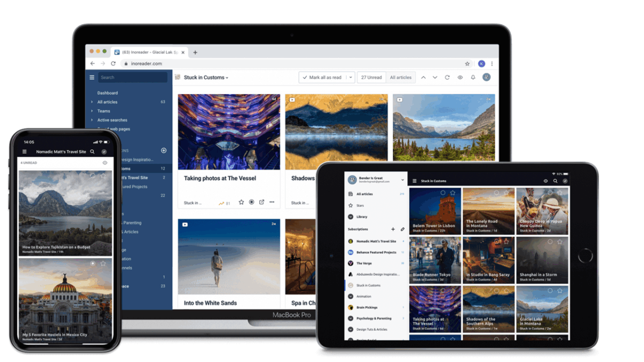Open the dropdown arrow beside 'Mark all as read'

coord(350,77)
